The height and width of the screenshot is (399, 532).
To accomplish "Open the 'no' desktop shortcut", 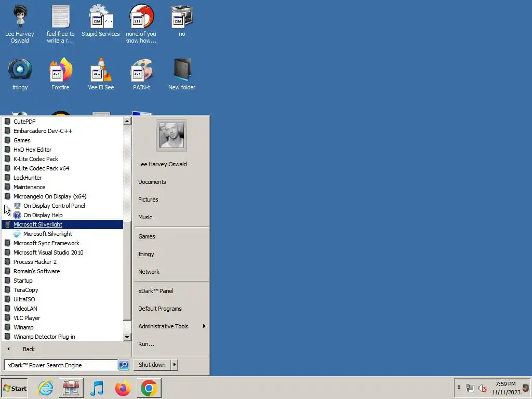I will pos(182,20).
